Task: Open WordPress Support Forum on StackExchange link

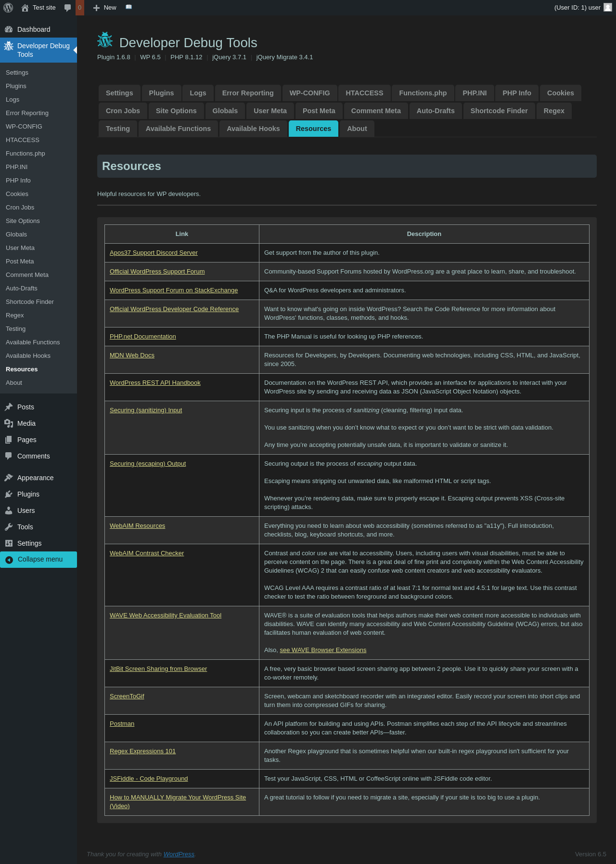Action: (x=174, y=290)
